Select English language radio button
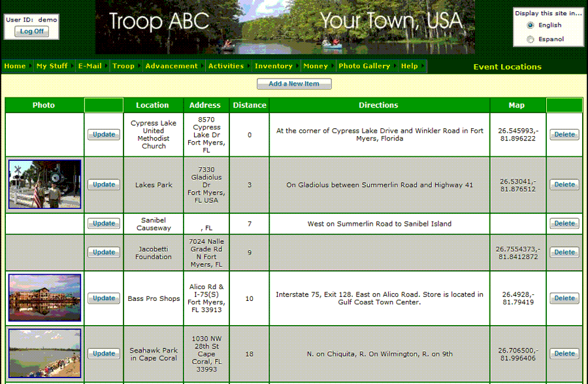 tap(531, 25)
